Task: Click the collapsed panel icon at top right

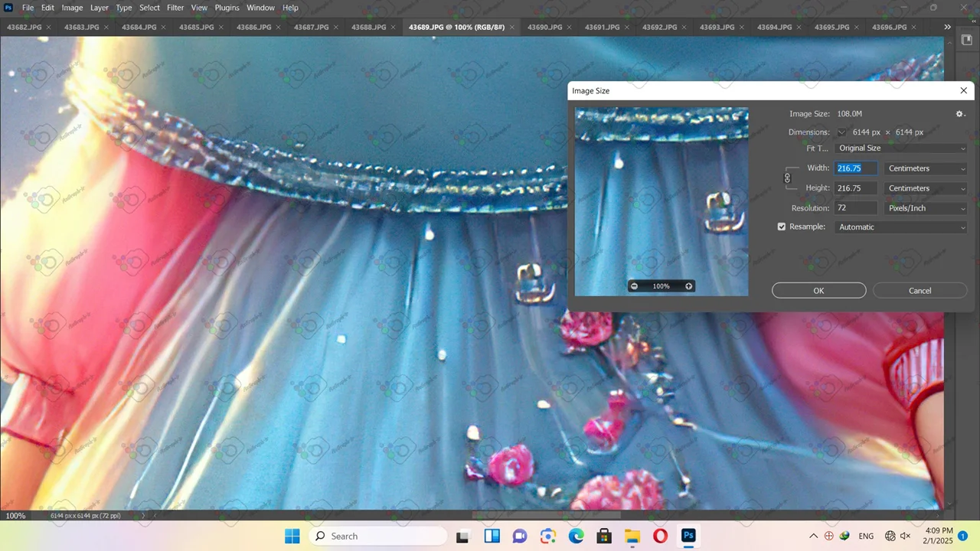Action: tap(966, 41)
